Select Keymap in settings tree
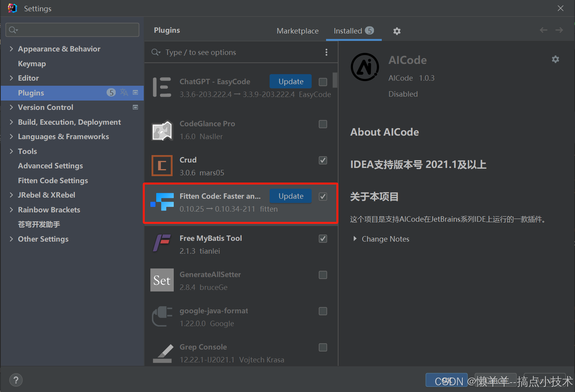575x392 pixels. click(32, 64)
